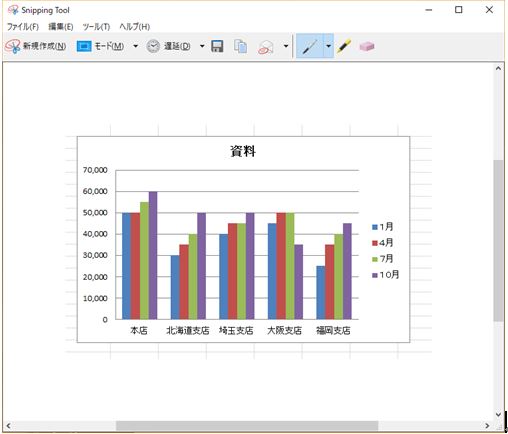The image size is (508, 434).
Task: Expand the Delay dropdown arrow
Action: [x=202, y=46]
